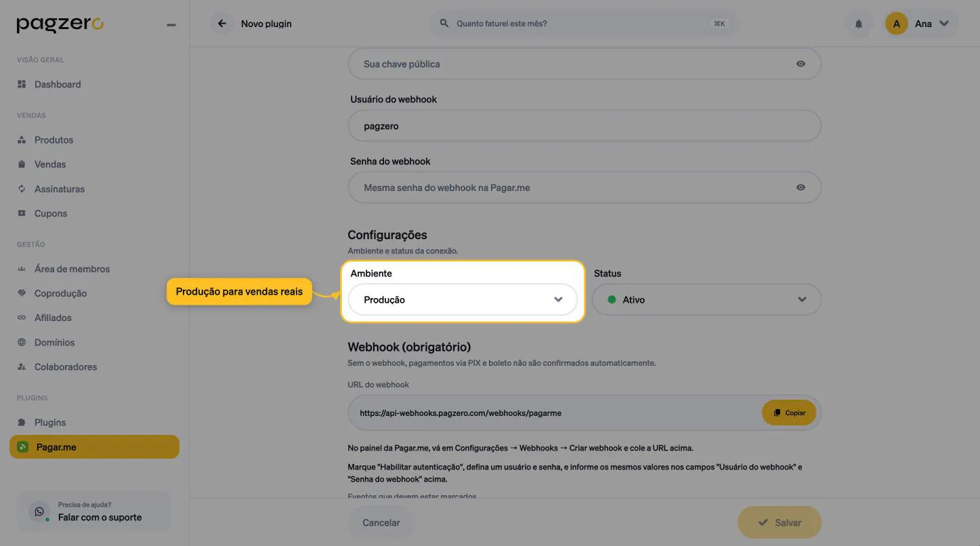Open the notifications bell
980x546 pixels.
[859, 24]
